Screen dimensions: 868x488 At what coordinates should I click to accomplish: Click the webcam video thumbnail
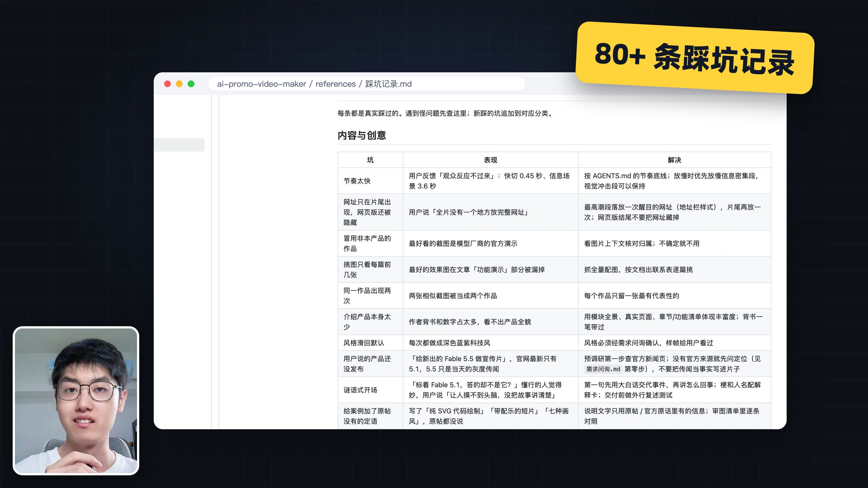(76, 401)
